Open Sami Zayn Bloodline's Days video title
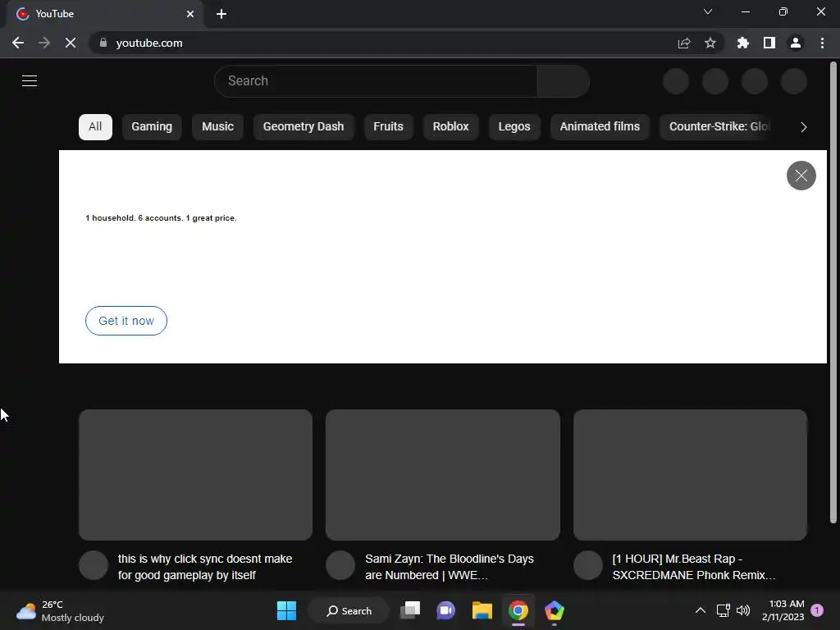The image size is (840, 630). [449, 567]
